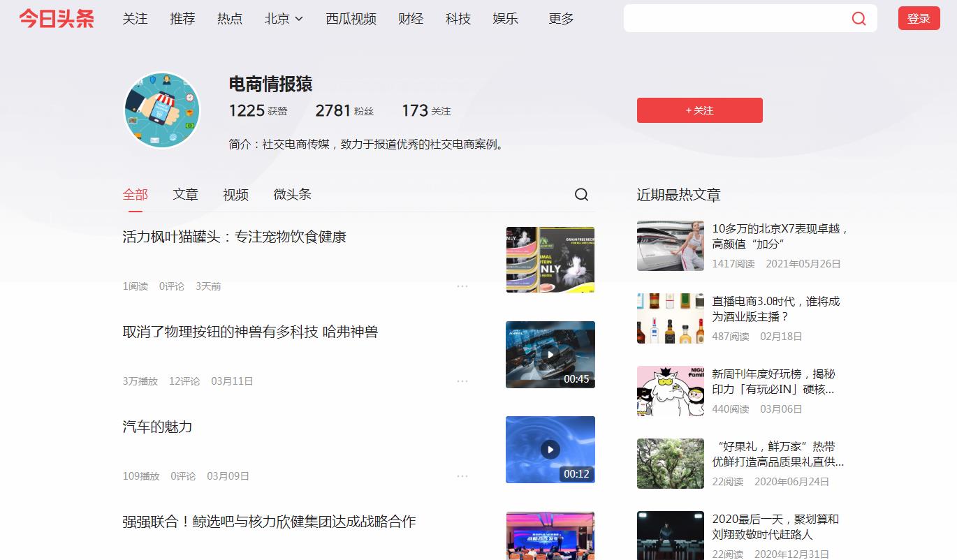Open the 更多 navigation menu

pyautogui.click(x=561, y=19)
